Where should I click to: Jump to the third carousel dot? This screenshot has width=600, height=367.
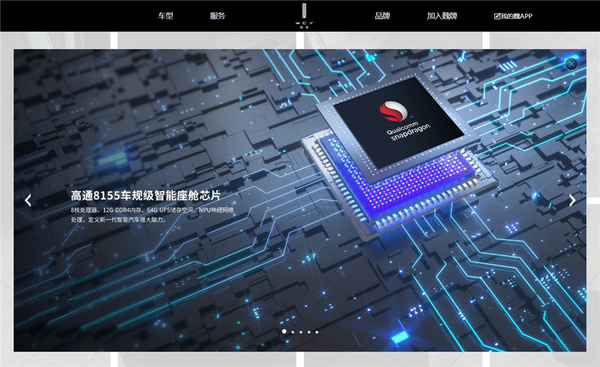coord(301,332)
